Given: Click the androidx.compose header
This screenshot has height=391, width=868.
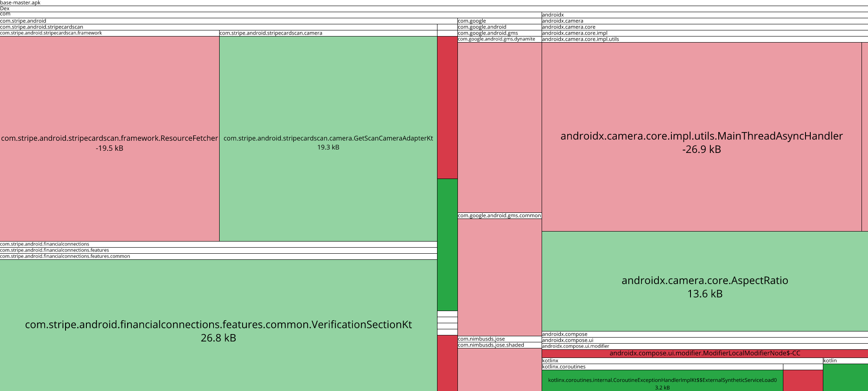Looking at the screenshot, I should (x=705, y=334).
